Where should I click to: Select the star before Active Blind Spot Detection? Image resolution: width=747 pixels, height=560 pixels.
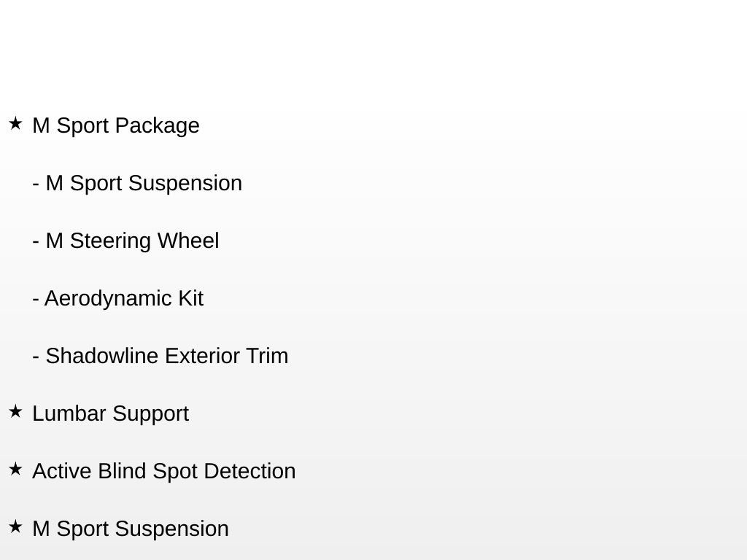point(15,470)
